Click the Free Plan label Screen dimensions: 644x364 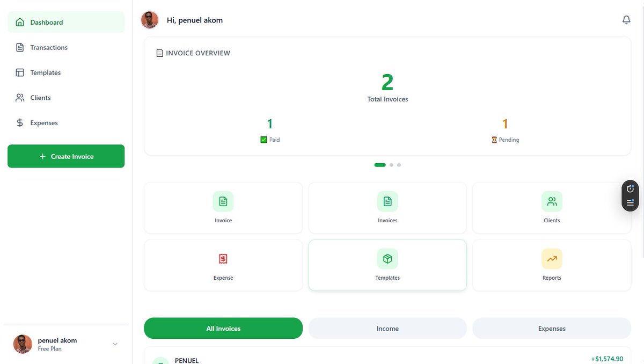tap(49, 349)
